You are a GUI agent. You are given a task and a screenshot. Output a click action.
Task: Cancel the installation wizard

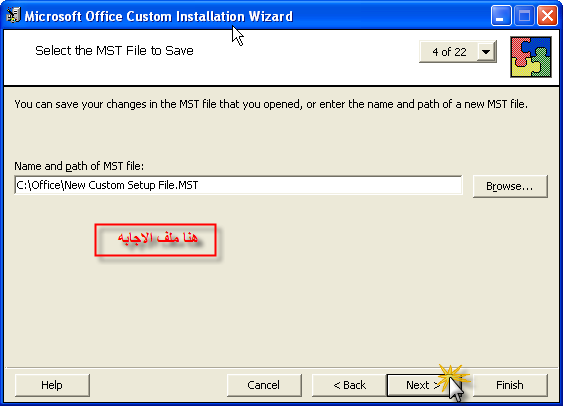tap(264, 385)
